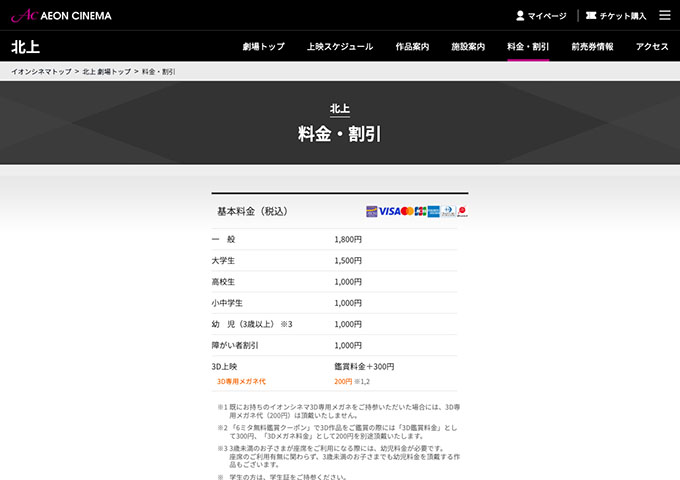Select 料金・割引 tab
This screenshot has height=480, width=680.
(528, 46)
